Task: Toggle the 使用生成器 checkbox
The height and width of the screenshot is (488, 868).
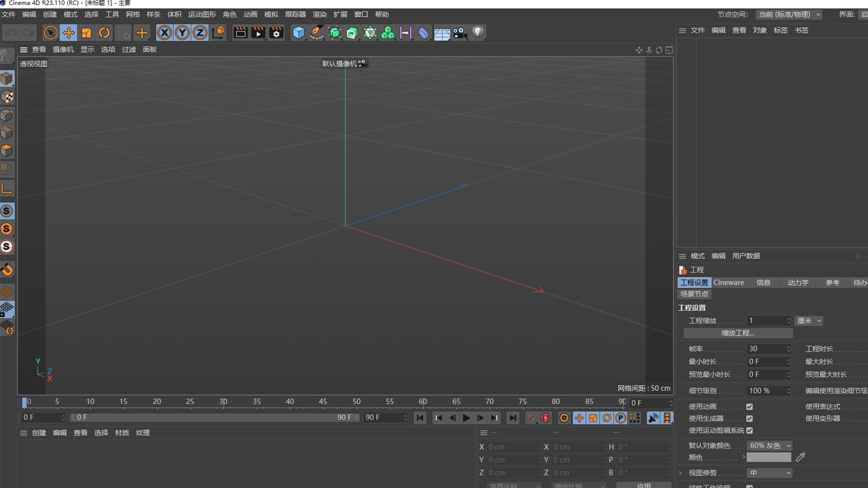Action: [x=749, y=418]
